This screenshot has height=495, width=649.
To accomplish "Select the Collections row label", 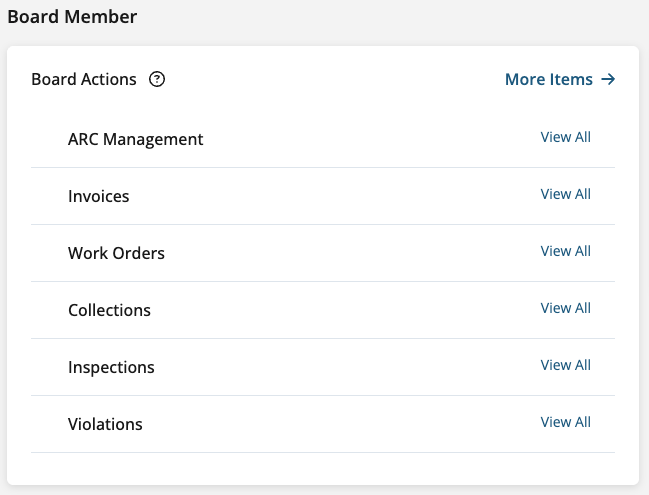I will 109,311.
